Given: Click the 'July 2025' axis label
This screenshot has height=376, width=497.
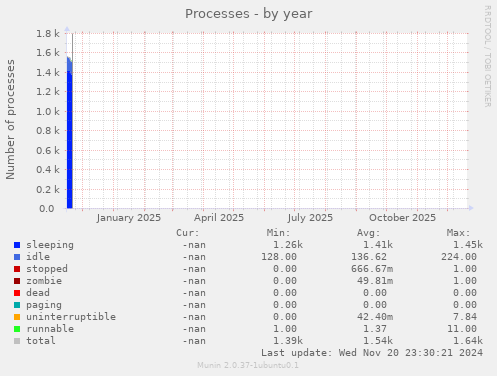Looking at the screenshot, I should click(310, 218).
